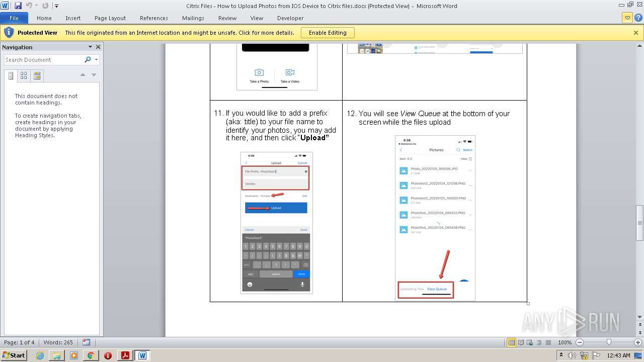Launch Internet Explorer from taskbar
644x362 pixels.
click(x=40, y=355)
